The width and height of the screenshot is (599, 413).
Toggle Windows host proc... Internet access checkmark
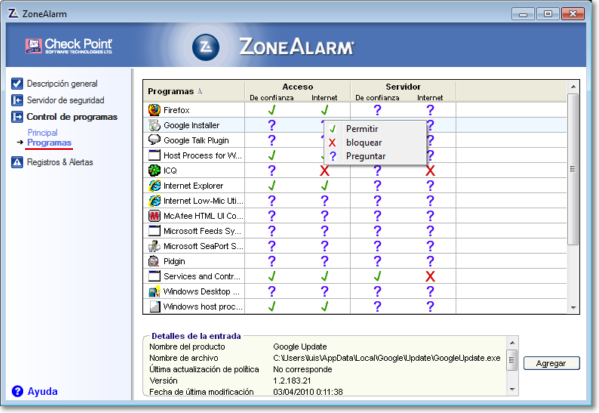324,306
